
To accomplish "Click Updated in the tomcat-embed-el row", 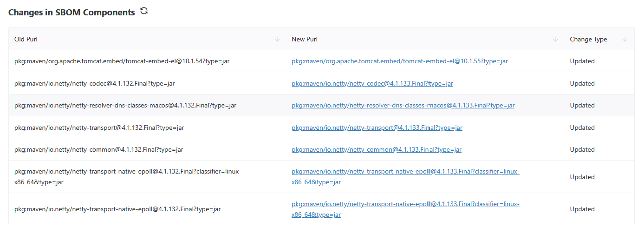I will [582, 61].
